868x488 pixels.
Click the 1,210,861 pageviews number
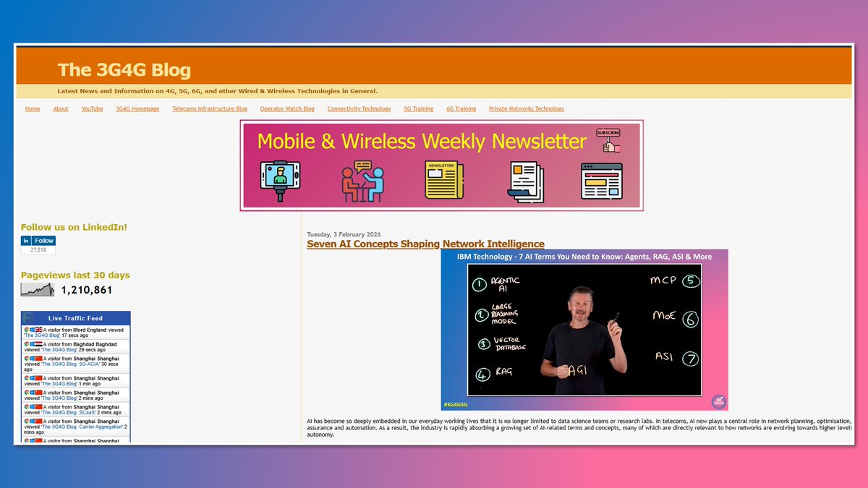point(87,290)
